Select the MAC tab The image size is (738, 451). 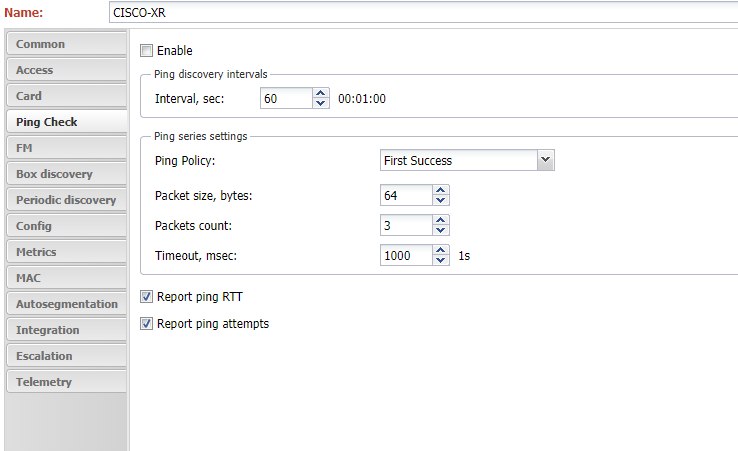pos(66,278)
